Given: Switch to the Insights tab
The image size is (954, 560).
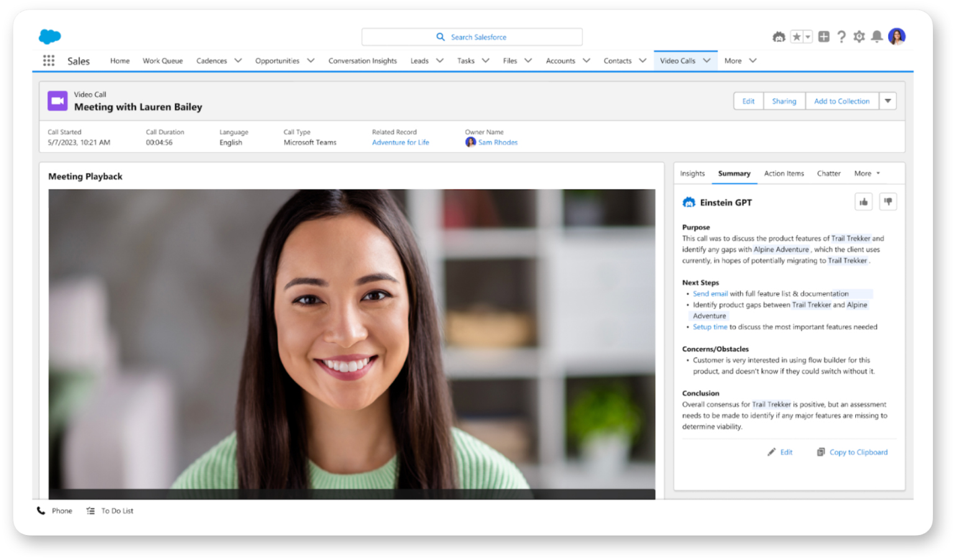Looking at the screenshot, I should [692, 173].
